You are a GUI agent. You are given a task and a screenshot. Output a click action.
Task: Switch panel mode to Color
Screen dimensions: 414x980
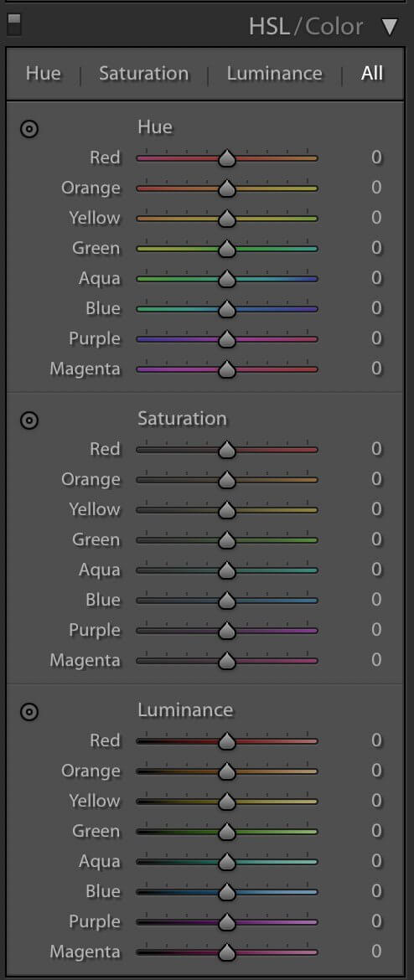[334, 26]
